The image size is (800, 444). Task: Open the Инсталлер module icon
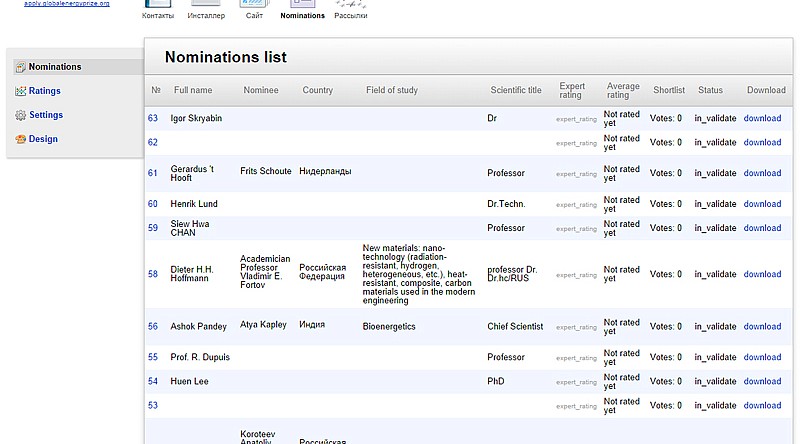coord(206,6)
